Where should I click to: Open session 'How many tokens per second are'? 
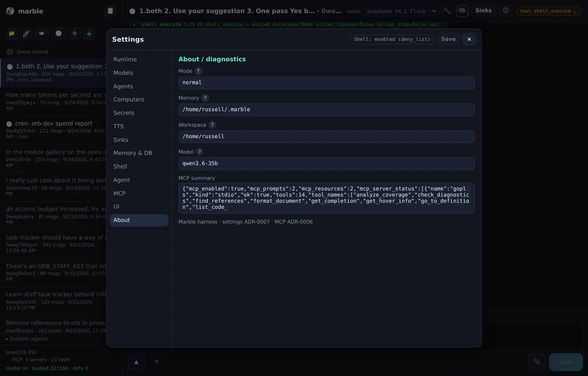[x=53, y=101]
